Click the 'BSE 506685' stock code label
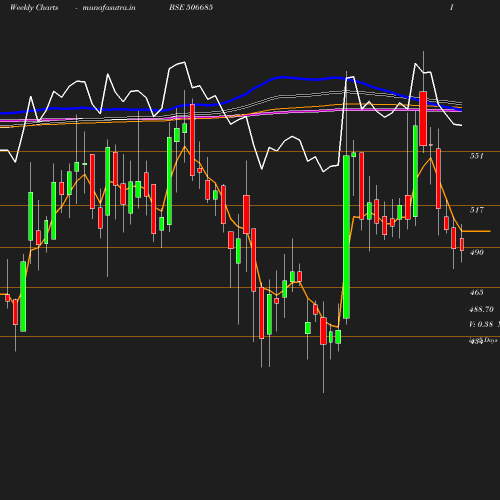Image resolution: width=500 pixels, height=500 pixels. click(x=191, y=7)
